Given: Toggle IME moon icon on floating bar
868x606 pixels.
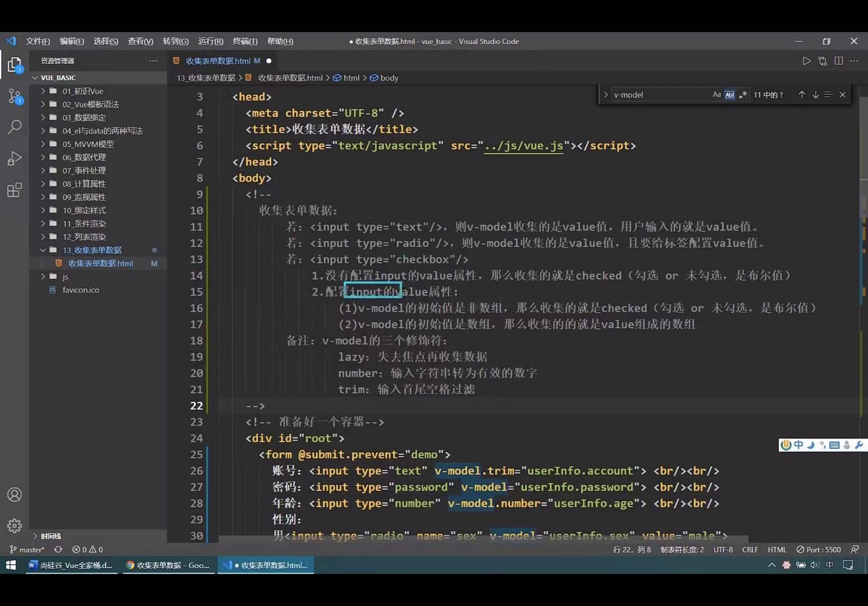Looking at the screenshot, I should point(811,445).
